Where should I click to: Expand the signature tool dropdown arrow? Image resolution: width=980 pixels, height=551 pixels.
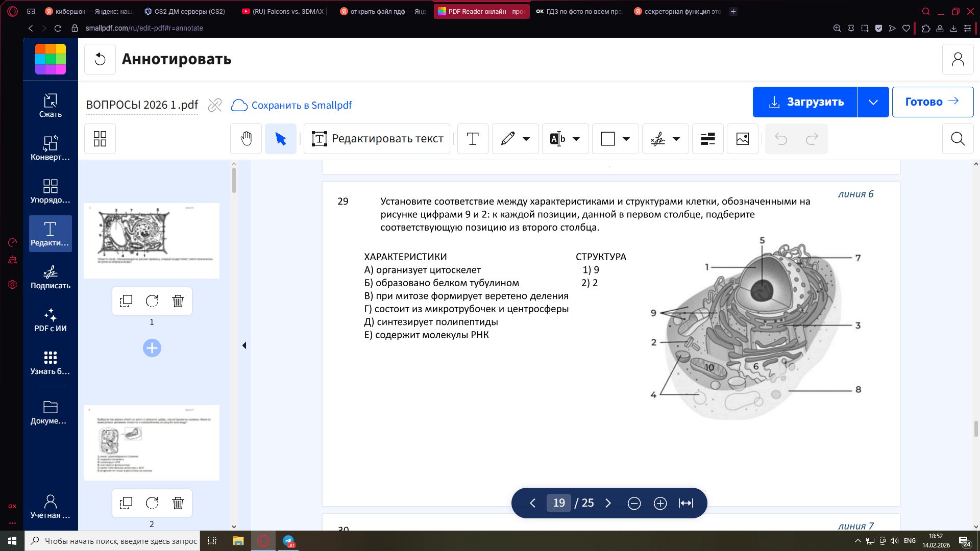[x=676, y=139]
